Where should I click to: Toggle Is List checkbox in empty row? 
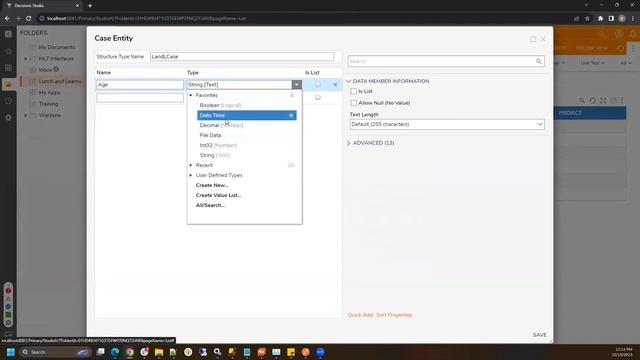318,97
